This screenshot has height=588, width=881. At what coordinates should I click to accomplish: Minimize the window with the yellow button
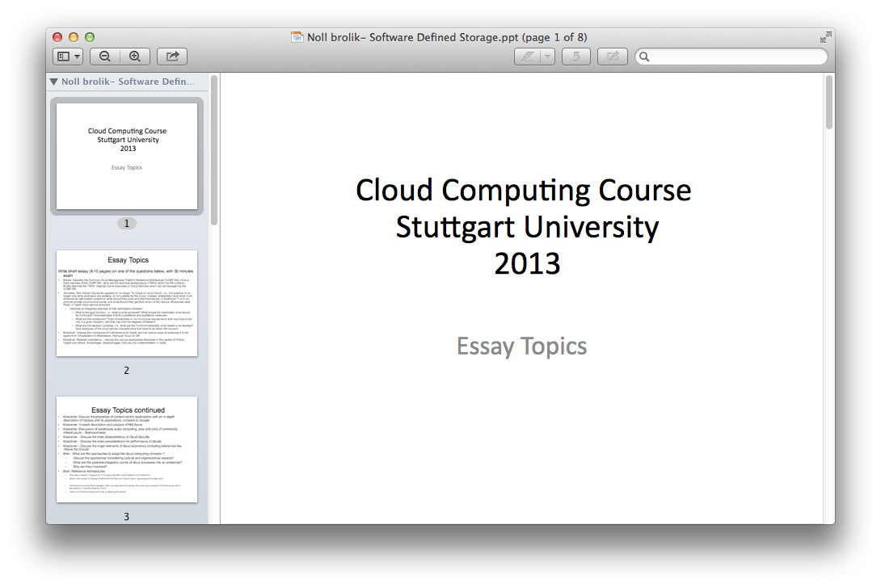point(73,37)
